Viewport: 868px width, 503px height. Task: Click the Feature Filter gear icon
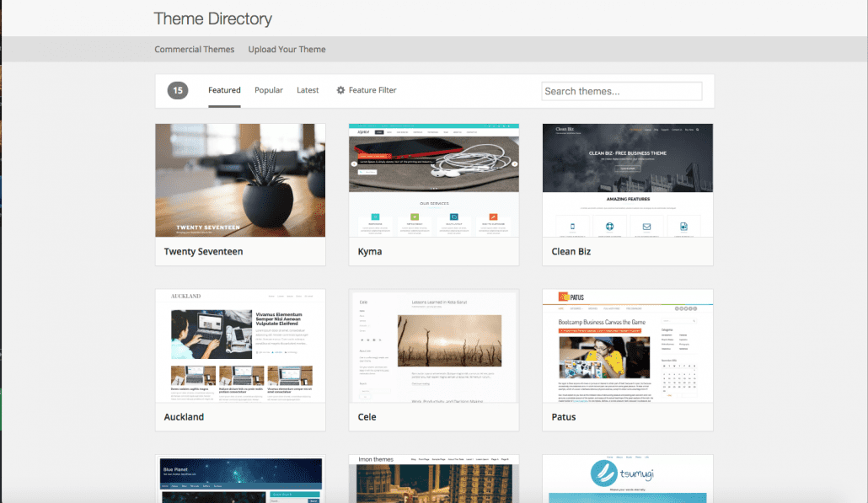pyautogui.click(x=340, y=90)
